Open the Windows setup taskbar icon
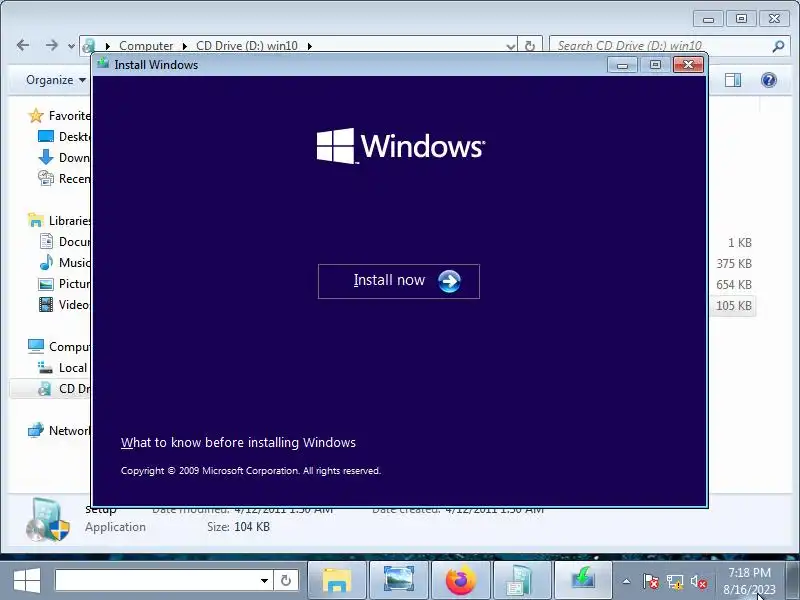This screenshot has width=800, height=600. [521, 581]
